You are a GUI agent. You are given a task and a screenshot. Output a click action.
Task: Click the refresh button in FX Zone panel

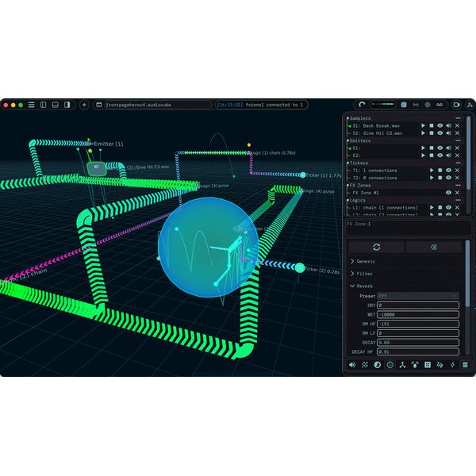[x=376, y=247]
